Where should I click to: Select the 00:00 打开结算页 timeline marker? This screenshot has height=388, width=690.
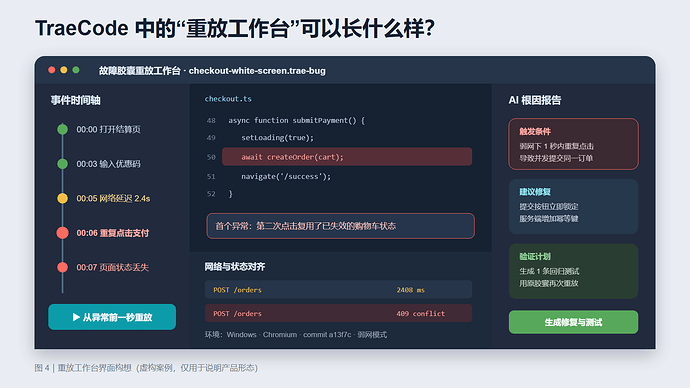[x=62, y=129]
